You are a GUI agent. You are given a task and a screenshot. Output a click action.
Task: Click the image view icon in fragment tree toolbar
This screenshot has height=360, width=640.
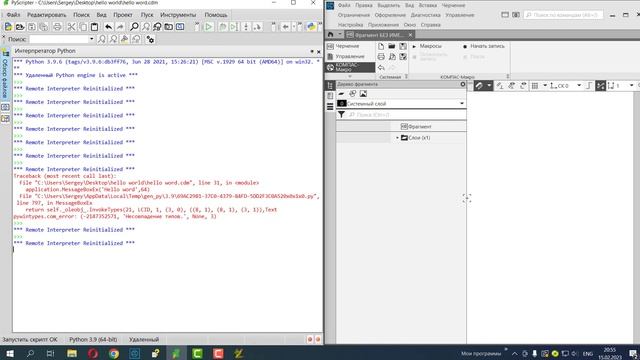[363, 94]
